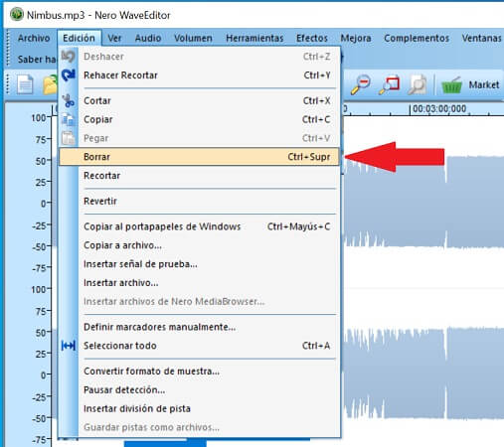Viewport: 504px width, 447px height.
Task: Click the zoom full view magnifier icon
Action: tap(418, 84)
